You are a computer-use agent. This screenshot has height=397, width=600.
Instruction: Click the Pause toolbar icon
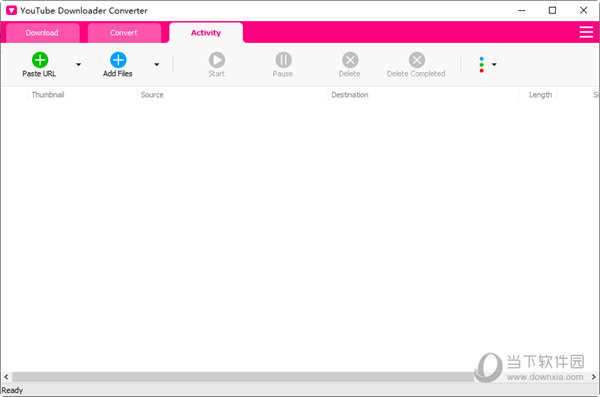(283, 60)
